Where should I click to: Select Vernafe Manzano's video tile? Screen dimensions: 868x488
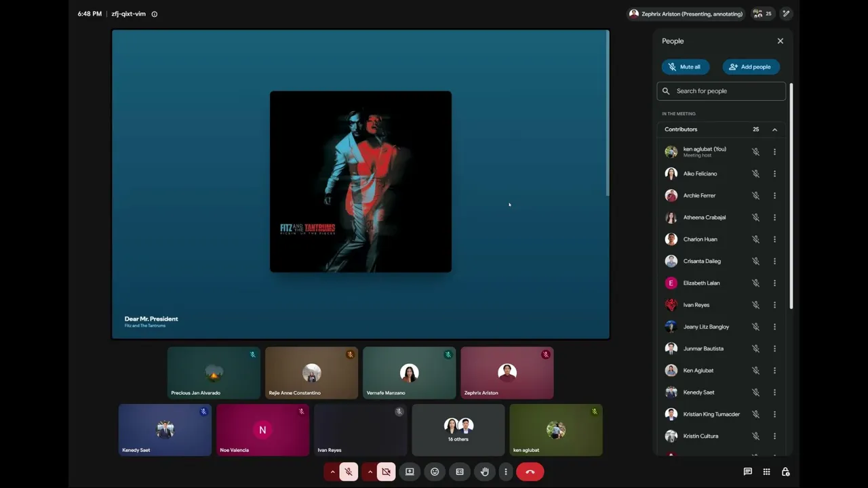[409, 373]
